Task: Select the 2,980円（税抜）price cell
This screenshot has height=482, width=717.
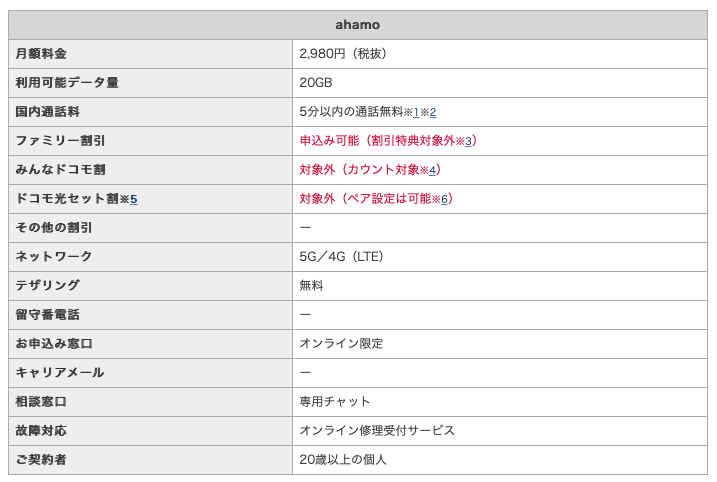Action: (500, 54)
